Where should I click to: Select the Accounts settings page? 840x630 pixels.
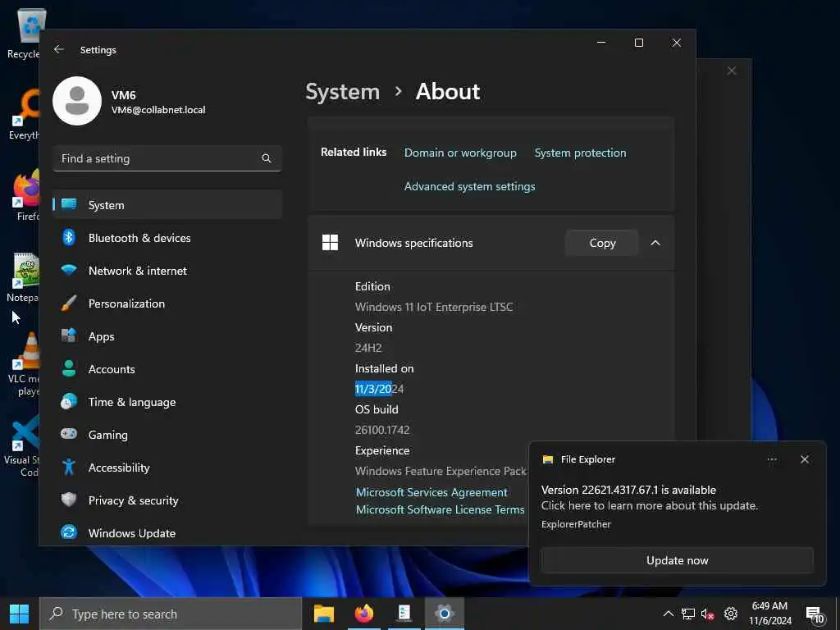pos(167,369)
